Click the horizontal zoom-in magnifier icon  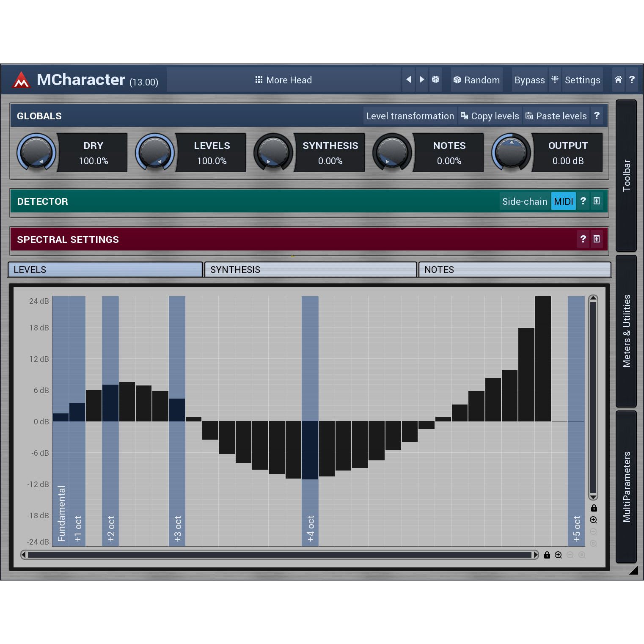(x=558, y=555)
